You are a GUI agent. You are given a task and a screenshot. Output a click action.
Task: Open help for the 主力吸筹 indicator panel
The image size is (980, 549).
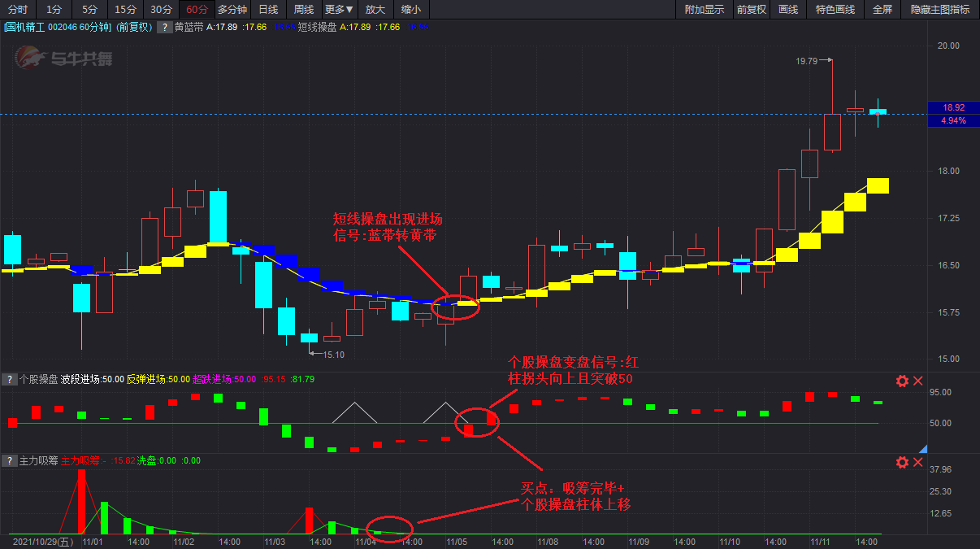point(9,461)
